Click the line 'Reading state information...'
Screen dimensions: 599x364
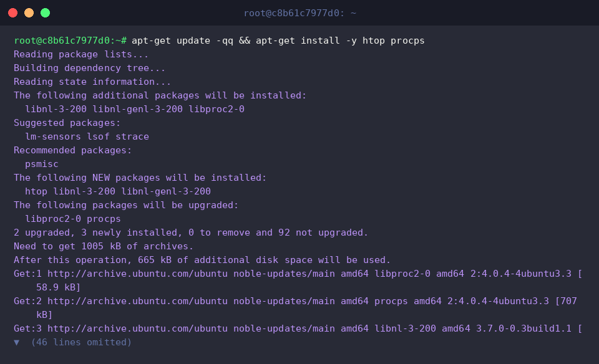(92, 82)
